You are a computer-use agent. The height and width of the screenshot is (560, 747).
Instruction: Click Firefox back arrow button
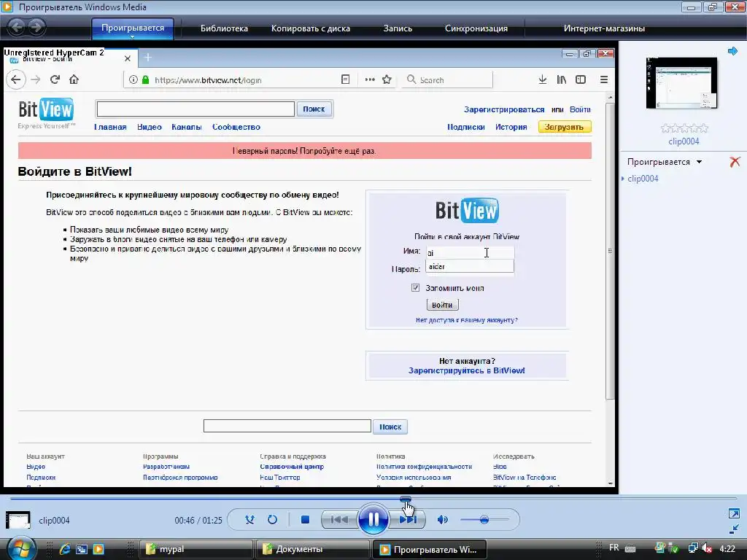pyautogui.click(x=16, y=79)
